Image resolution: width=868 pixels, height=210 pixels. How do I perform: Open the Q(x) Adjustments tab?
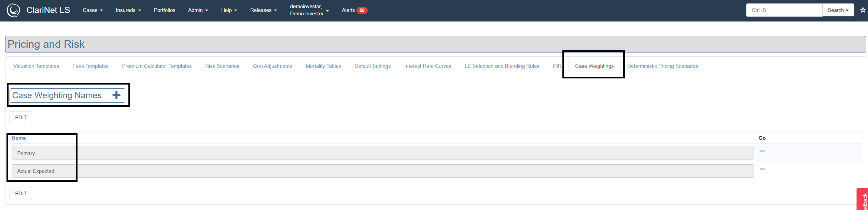(272, 66)
